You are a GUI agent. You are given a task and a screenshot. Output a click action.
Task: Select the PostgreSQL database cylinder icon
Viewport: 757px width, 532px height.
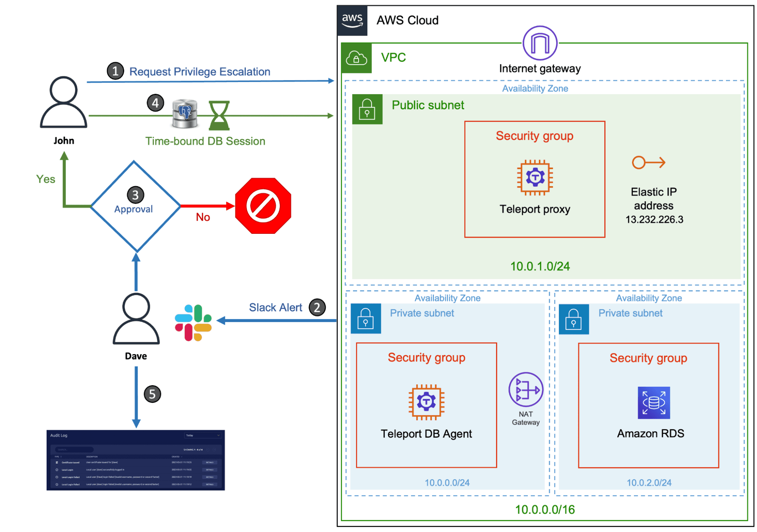tap(185, 114)
